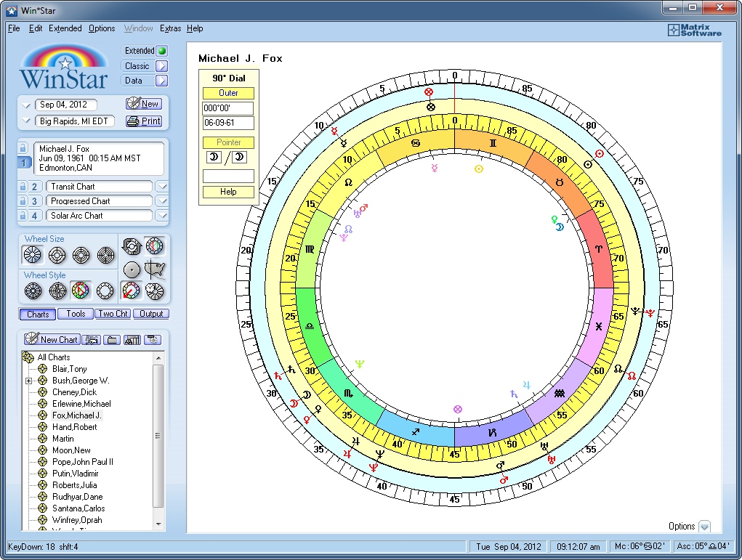
Task: Switch to Data mode arrow
Action: pos(161,81)
